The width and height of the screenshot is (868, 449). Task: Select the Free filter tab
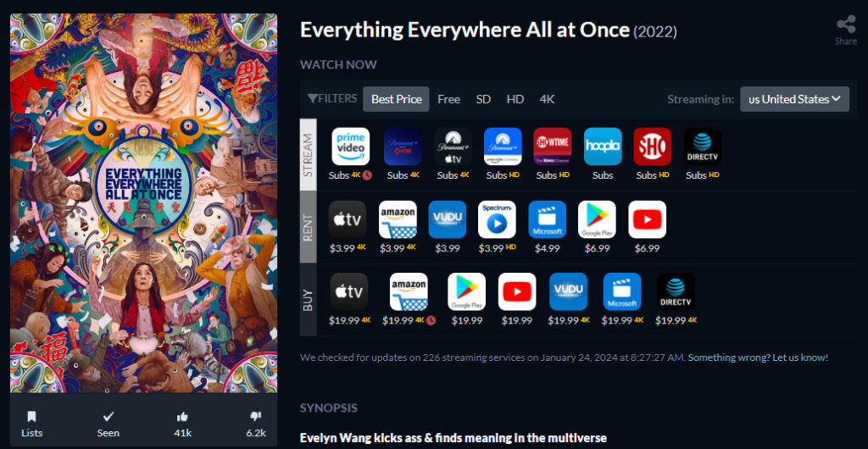click(x=448, y=99)
